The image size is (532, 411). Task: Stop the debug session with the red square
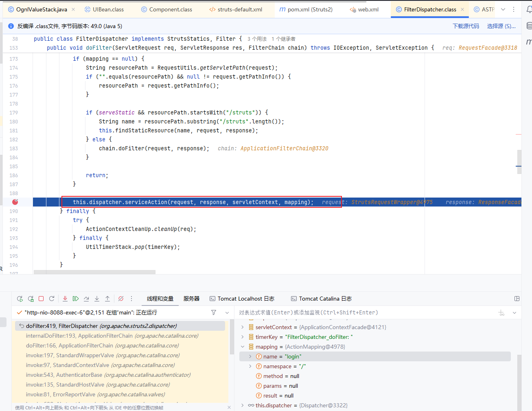[41, 299]
